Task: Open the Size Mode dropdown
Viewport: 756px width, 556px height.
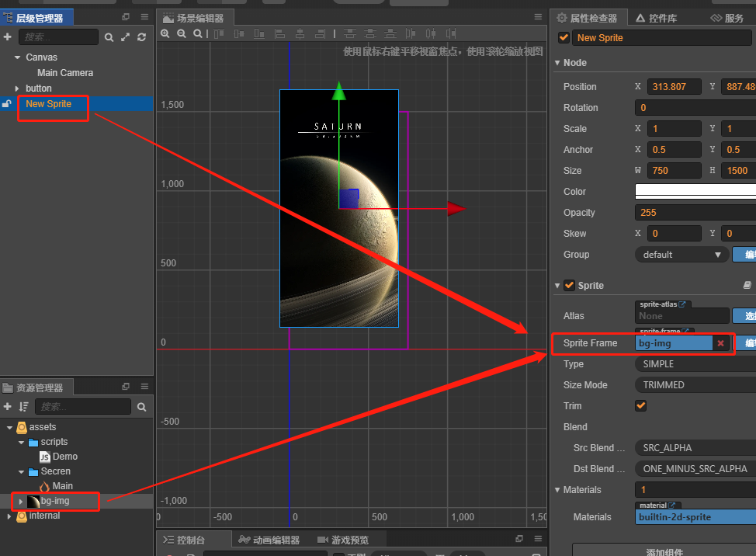Action: coord(695,385)
